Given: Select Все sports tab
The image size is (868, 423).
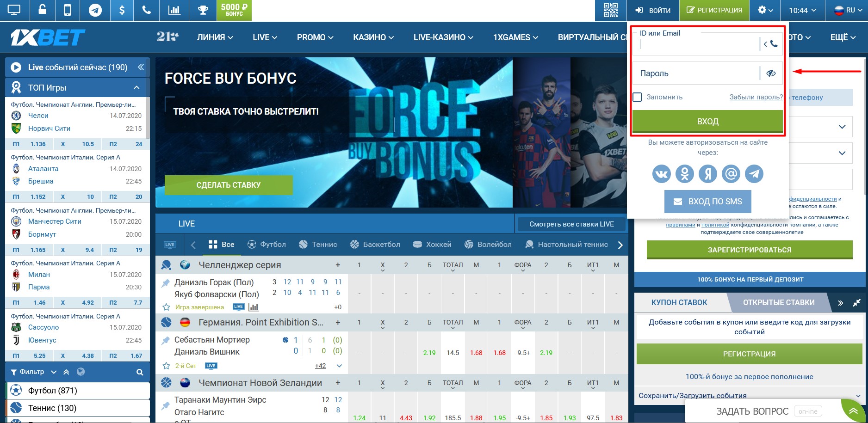Looking at the screenshot, I should pos(222,245).
